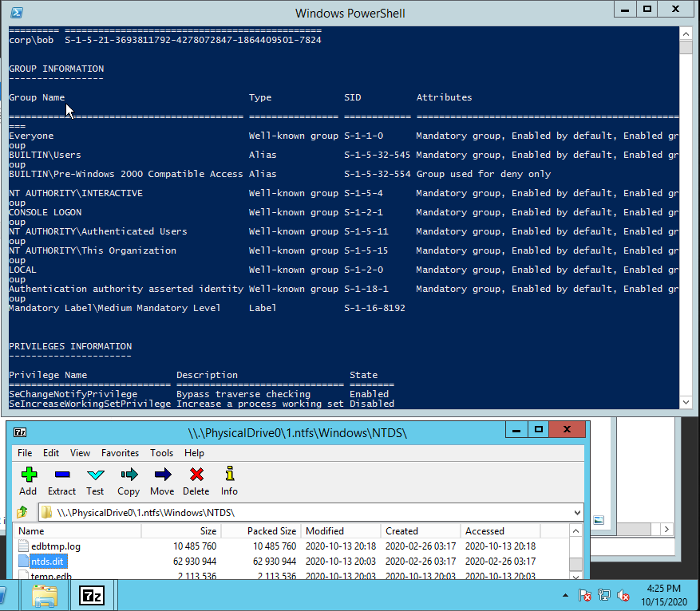
Task: Open the Help menu in 7-Zip
Action: (x=194, y=453)
